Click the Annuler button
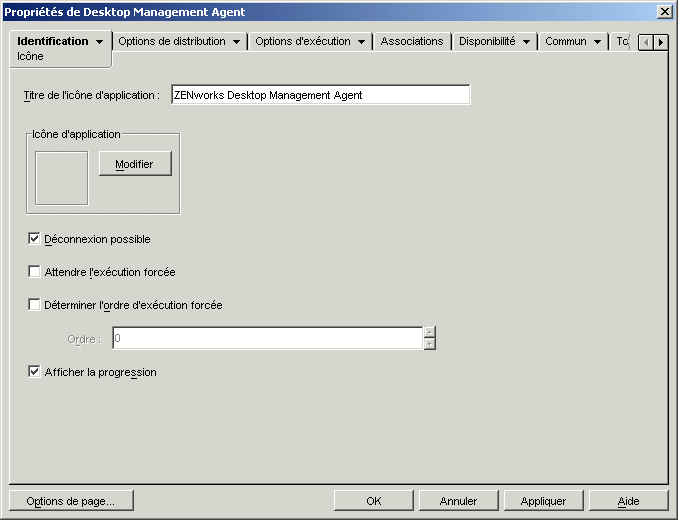This screenshot has width=678, height=520. coord(458,501)
